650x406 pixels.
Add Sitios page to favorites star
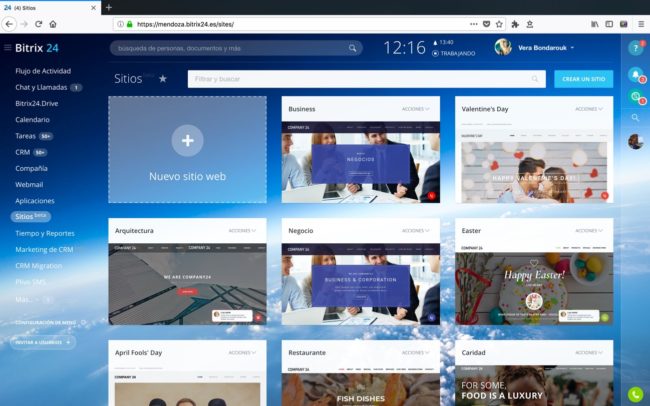[x=163, y=78]
